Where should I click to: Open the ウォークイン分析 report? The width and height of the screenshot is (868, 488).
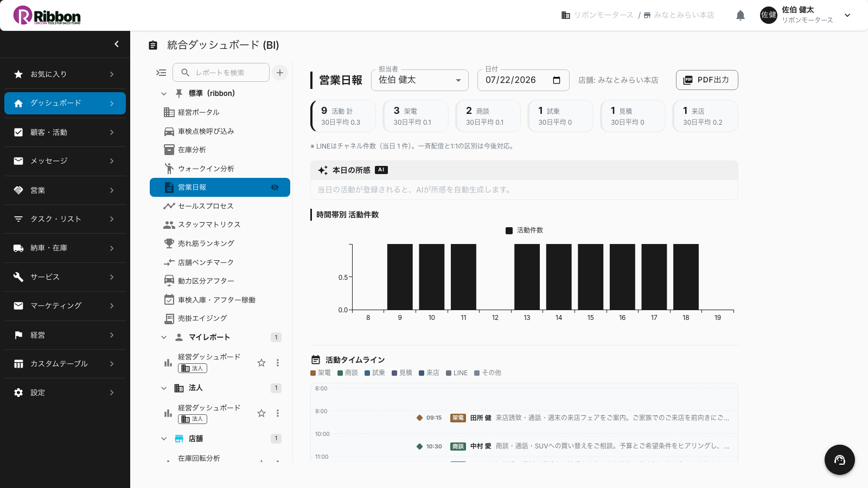(x=220, y=169)
